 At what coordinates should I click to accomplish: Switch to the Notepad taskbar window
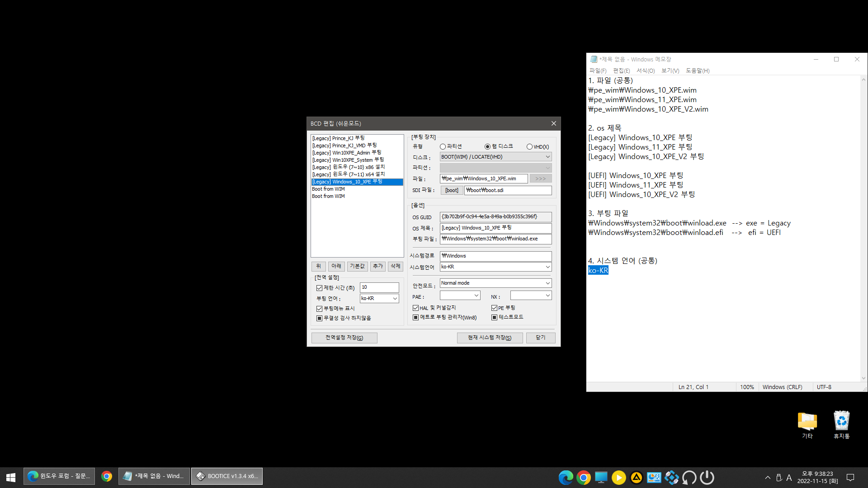[154, 476]
